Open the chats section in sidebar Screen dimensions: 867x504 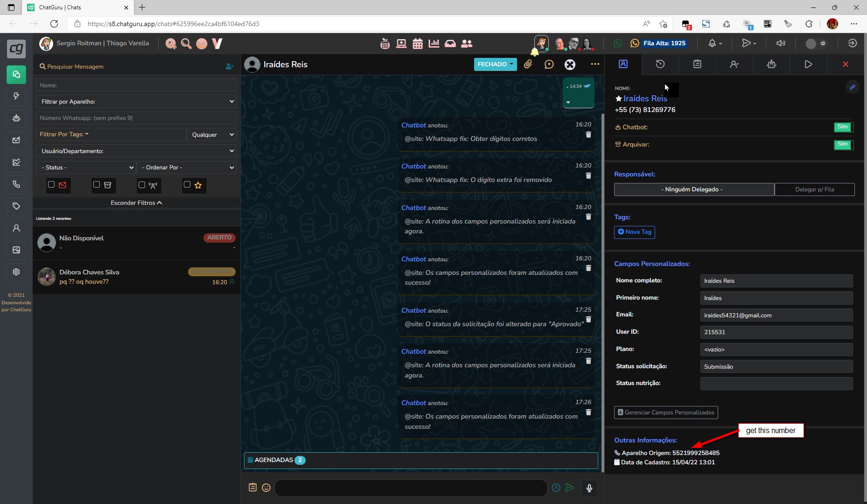pyautogui.click(x=16, y=75)
